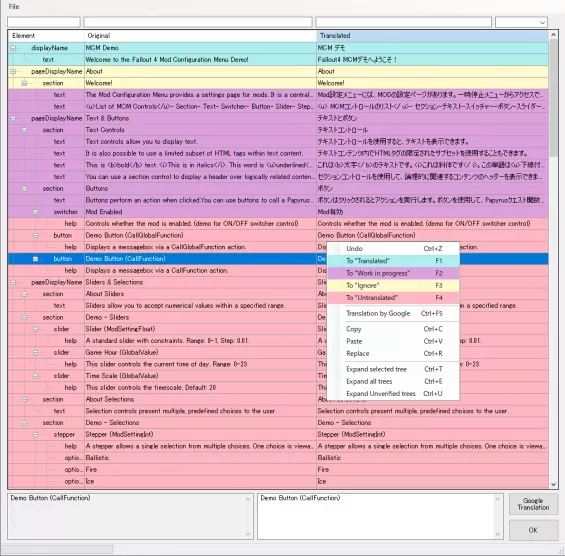The image size is (565, 556).
Task: Click the Google Translation button
Action: point(533,504)
